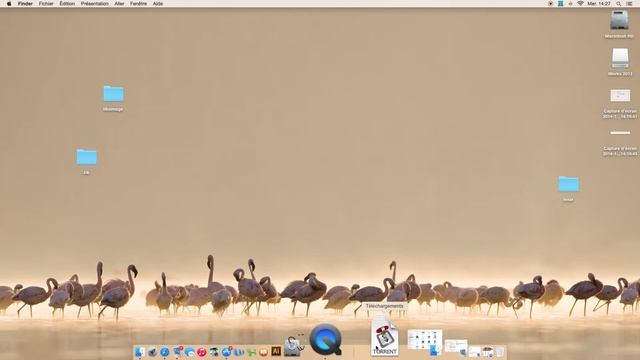Open the Présentation menu
Screen dimensions: 640x360
pyautogui.click(x=95, y=3)
